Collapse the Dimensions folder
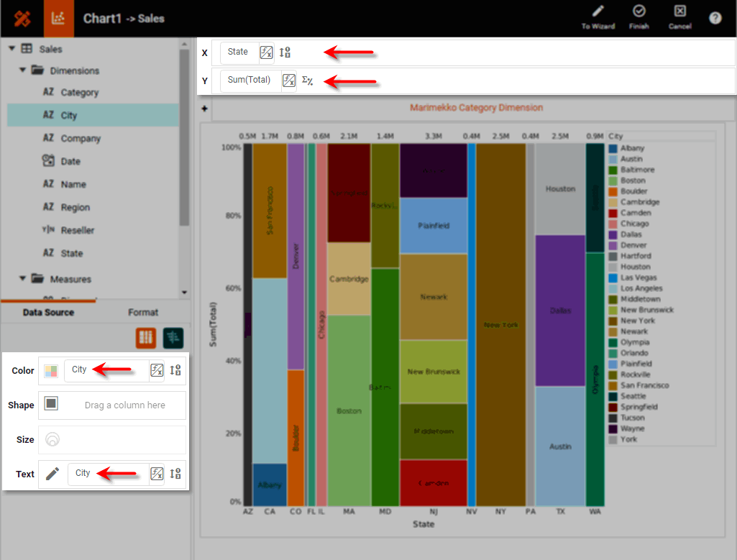This screenshot has width=737, height=560. click(24, 70)
